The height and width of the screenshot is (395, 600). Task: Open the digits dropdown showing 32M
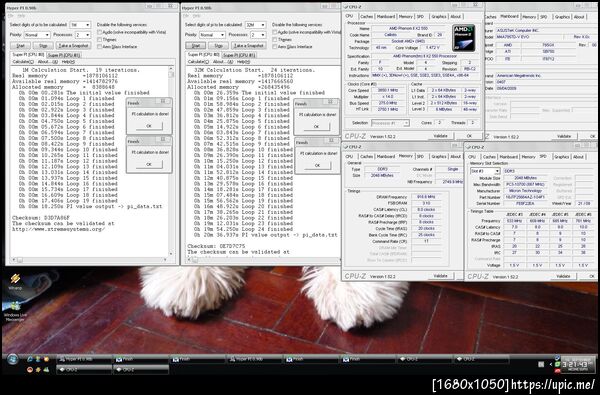tap(255, 25)
